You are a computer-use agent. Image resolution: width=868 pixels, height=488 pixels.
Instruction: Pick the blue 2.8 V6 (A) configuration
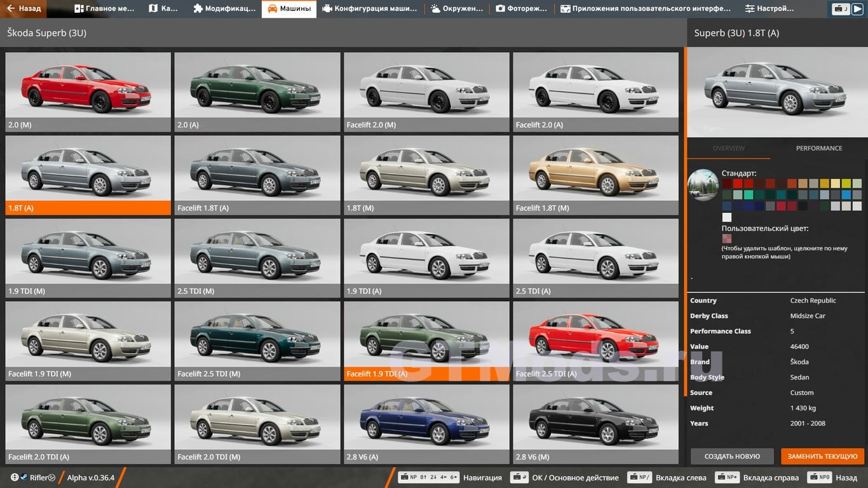point(426,424)
